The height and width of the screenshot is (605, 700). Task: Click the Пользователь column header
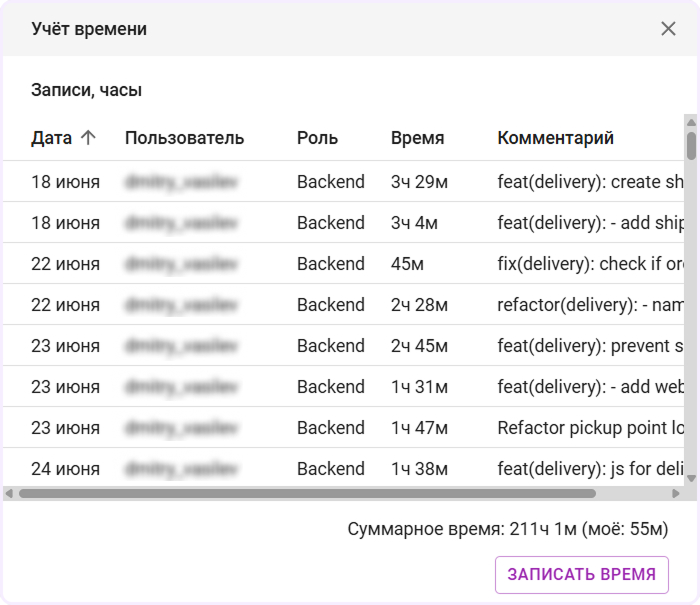[184, 138]
